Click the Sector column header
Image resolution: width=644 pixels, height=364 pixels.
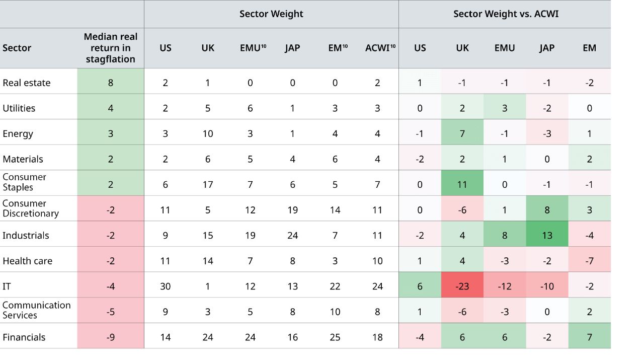[x=17, y=48]
